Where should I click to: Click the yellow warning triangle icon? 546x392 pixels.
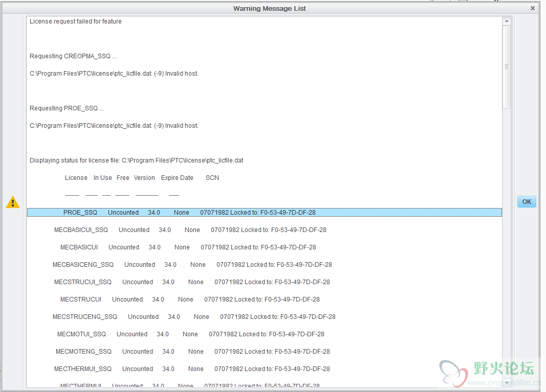pos(13,202)
